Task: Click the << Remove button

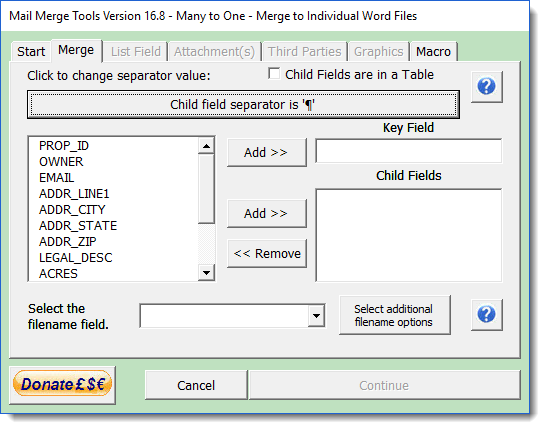Action: (267, 253)
